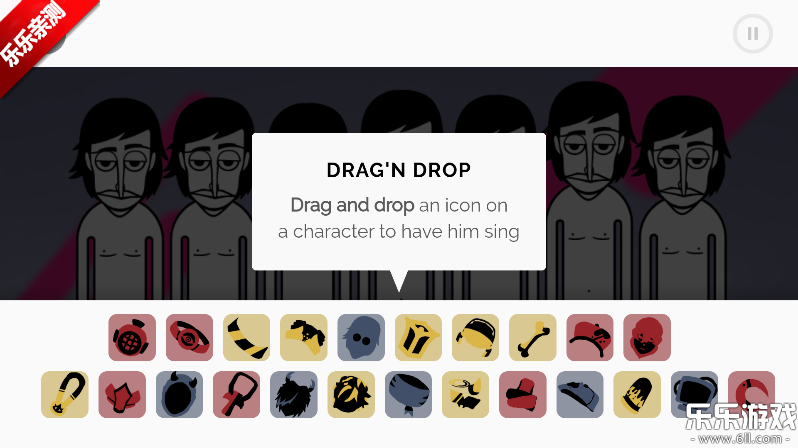Viewport: 798px width, 448px height.
Task: Choose the red bald head icon
Action: (x=647, y=338)
